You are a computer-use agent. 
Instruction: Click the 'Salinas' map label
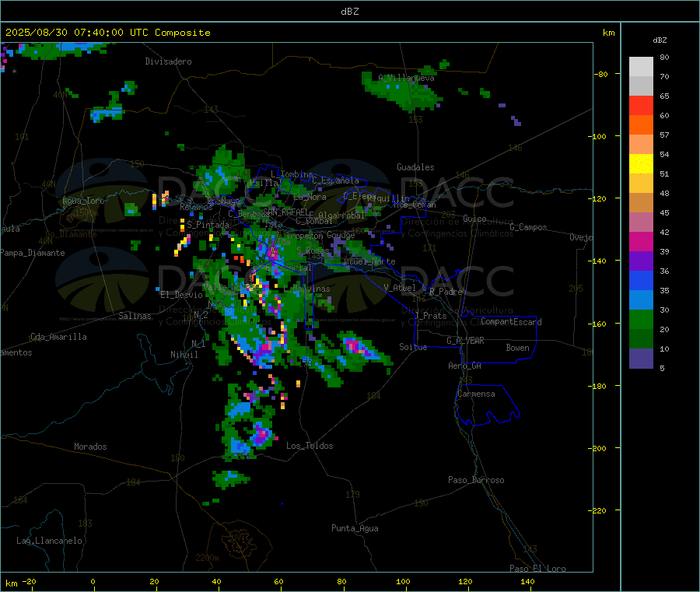pyautogui.click(x=135, y=316)
